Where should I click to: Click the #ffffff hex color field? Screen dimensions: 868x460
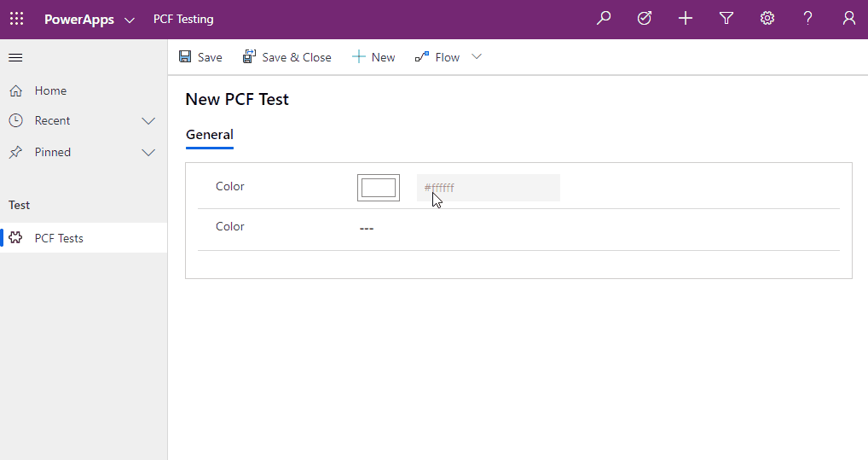[x=488, y=188]
